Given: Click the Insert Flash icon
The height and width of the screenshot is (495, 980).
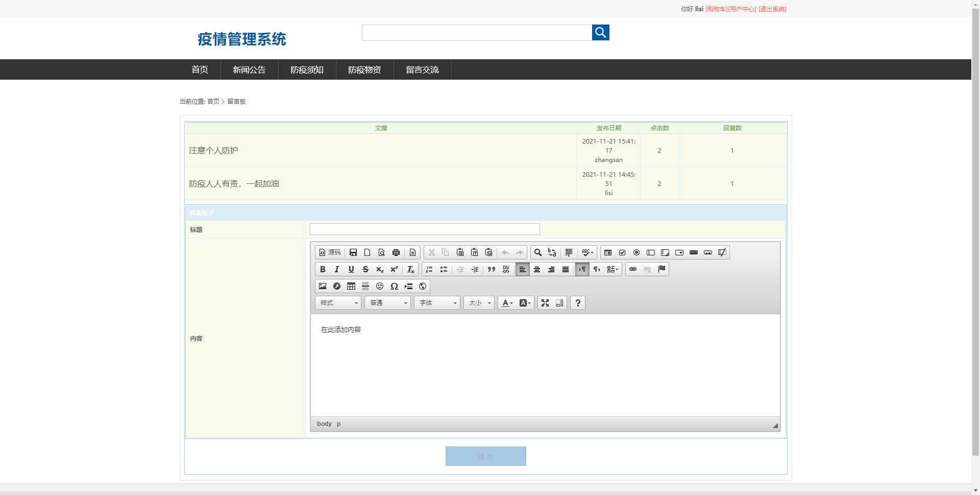Looking at the screenshot, I should 337,286.
